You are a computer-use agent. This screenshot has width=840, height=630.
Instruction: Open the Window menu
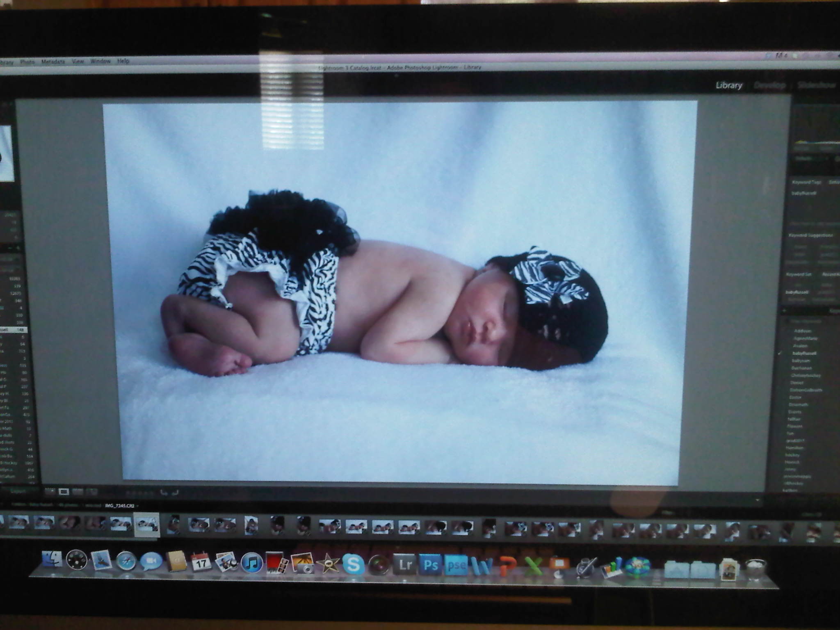(100, 61)
